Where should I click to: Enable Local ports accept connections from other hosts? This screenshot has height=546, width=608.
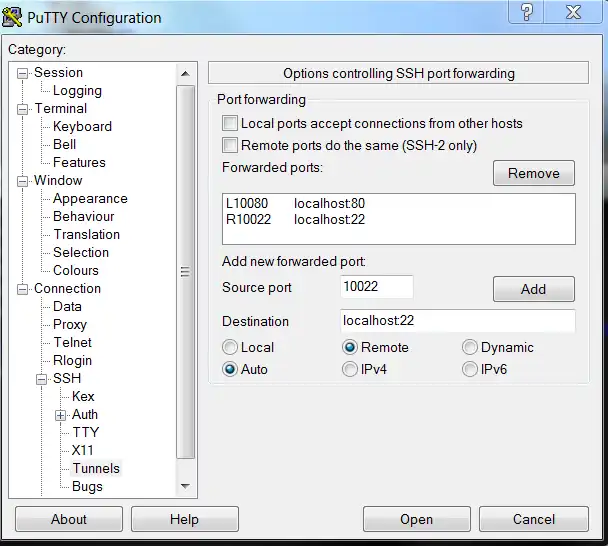pos(230,123)
